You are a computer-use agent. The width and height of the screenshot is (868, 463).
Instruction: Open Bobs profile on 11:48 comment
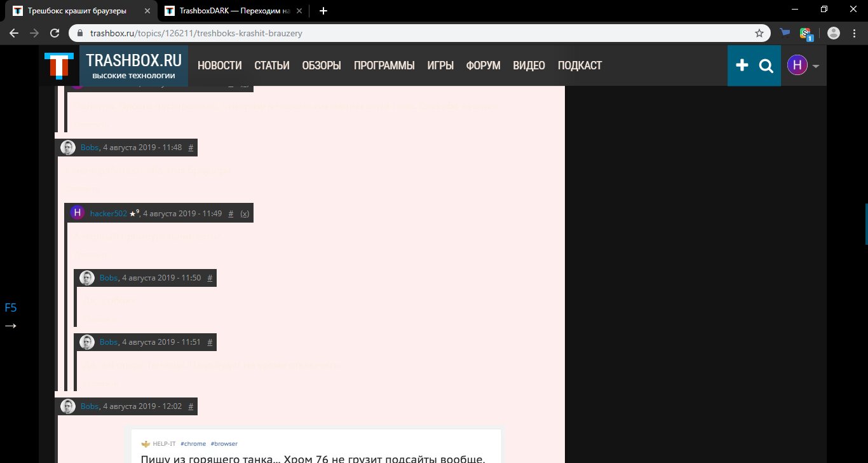click(x=90, y=148)
